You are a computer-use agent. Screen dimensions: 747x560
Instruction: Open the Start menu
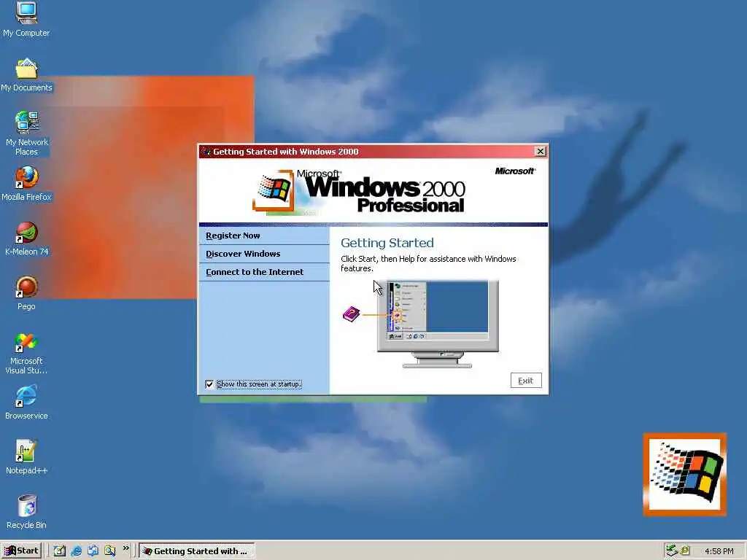tap(21, 551)
